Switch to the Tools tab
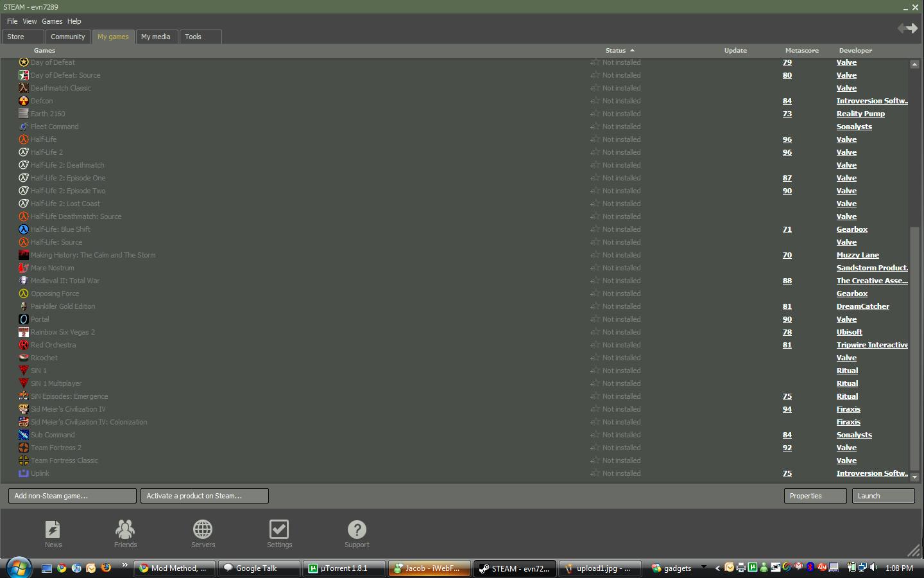The image size is (924, 578). pos(201,37)
